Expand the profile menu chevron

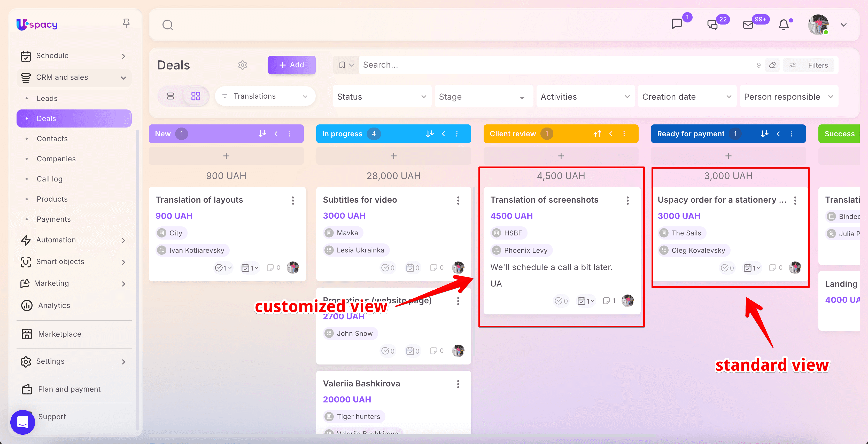coord(844,25)
